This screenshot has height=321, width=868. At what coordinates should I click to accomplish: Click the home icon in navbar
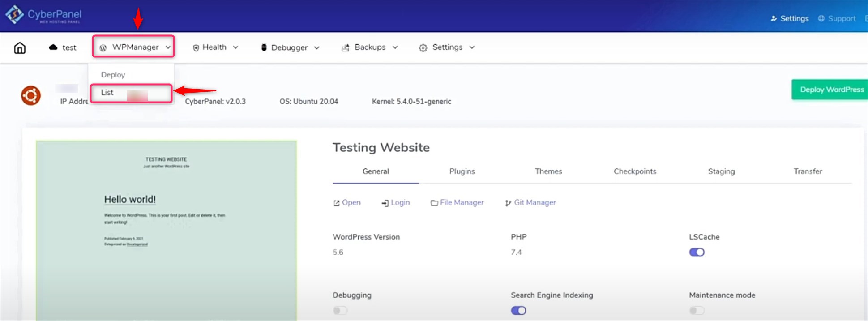point(20,47)
